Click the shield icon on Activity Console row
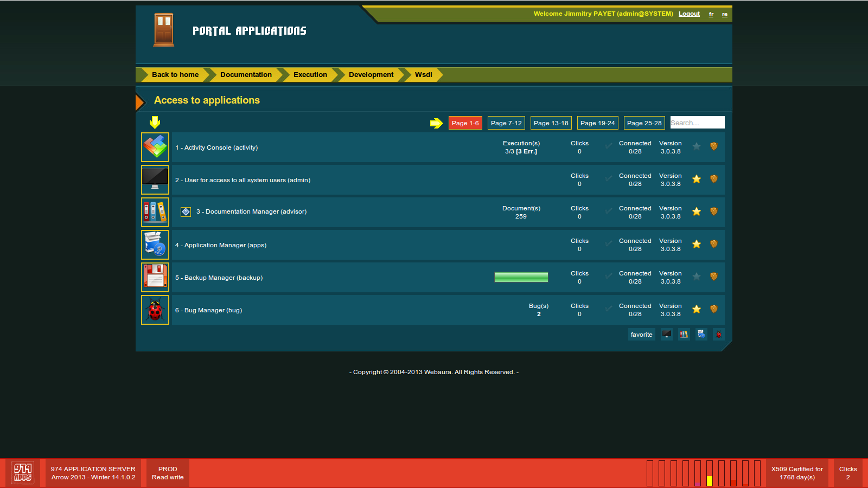Viewport: 868px width, 488px height. (714, 146)
